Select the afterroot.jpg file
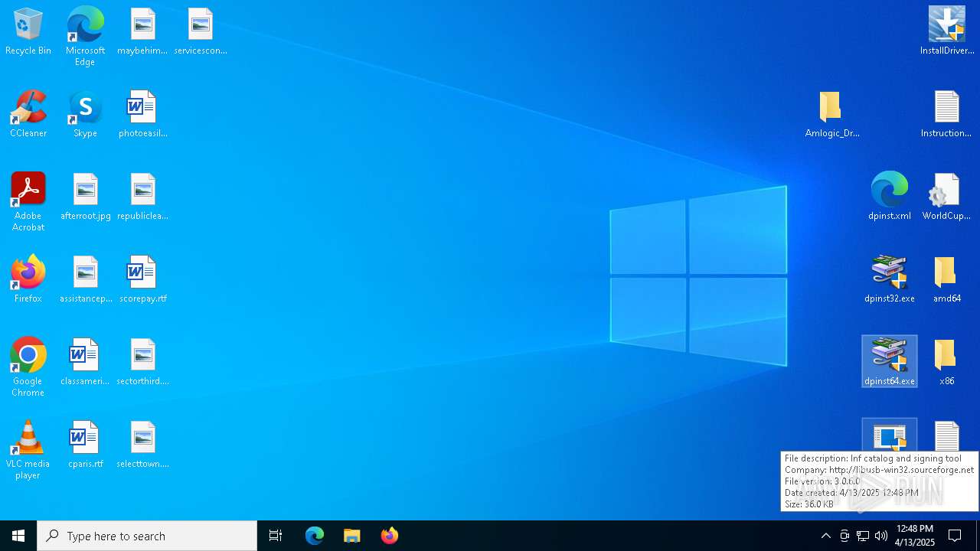This screenshot has height=551, width=980. [x=85, y=197]
